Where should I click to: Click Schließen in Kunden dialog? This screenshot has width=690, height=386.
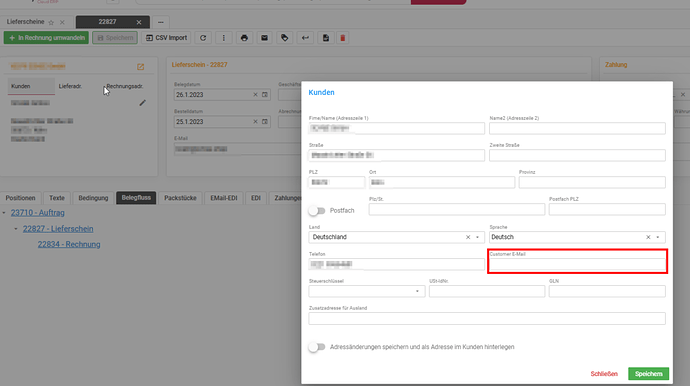(604, 374)
